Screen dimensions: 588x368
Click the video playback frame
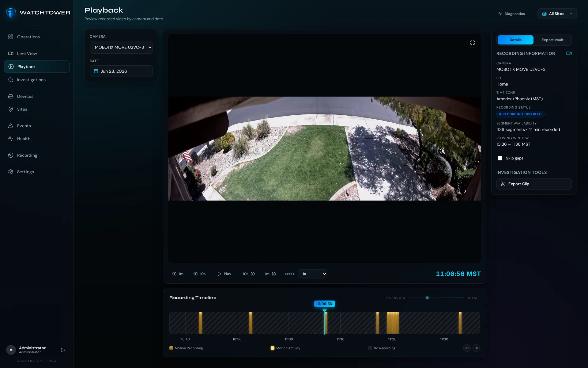[x=325, y=148]
